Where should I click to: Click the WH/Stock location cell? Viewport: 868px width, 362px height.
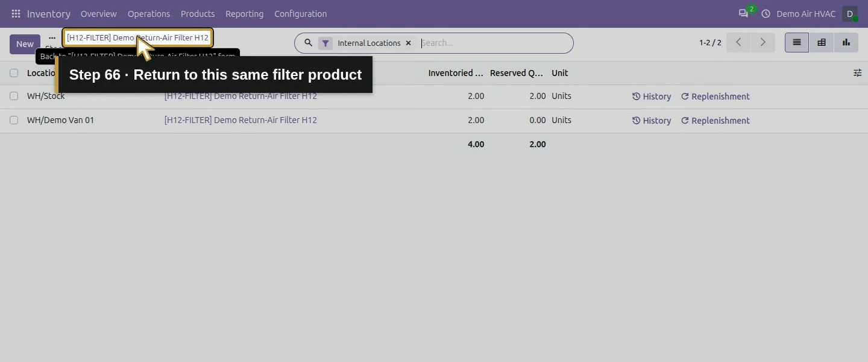(46, 96)
